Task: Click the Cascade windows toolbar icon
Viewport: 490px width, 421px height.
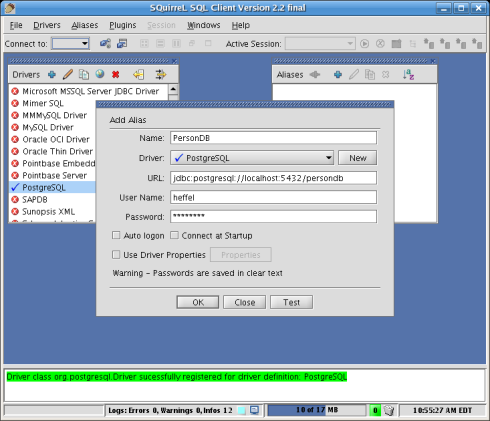Action: (x=192, y=43)
